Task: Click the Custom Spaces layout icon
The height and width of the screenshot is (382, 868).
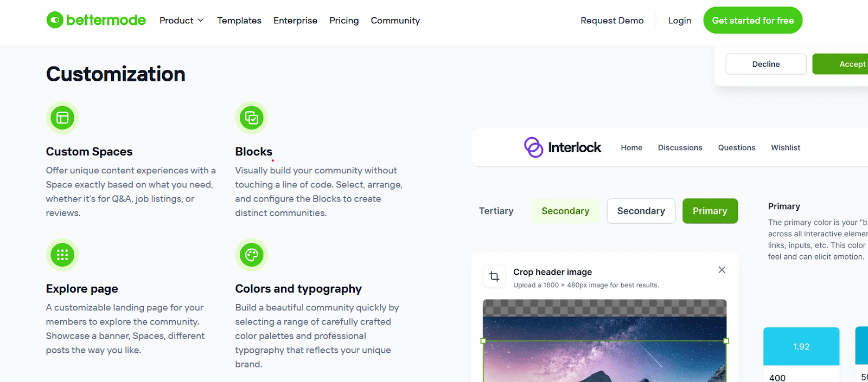Action: point(62,118)
